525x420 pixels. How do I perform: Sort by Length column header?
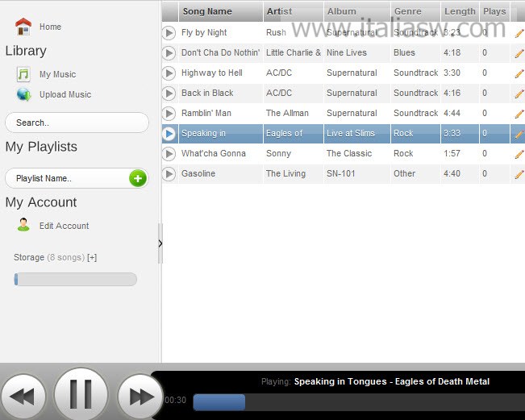click(x=460, y=11)
